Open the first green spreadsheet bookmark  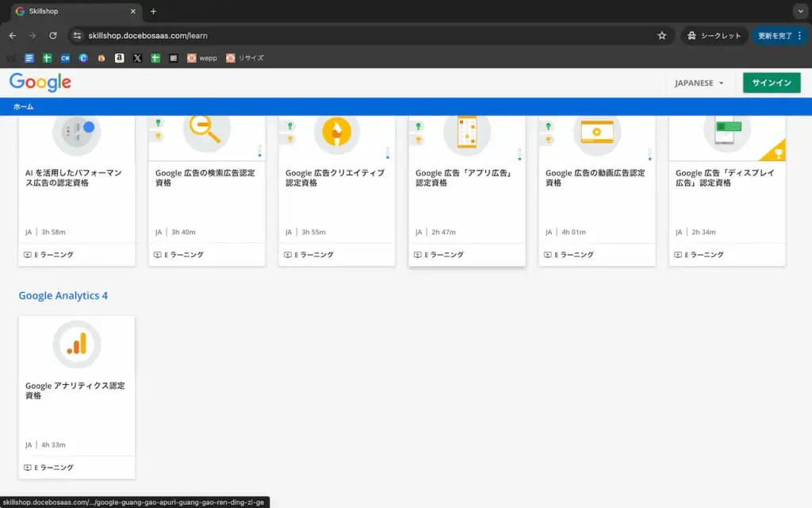coord(47,58)
